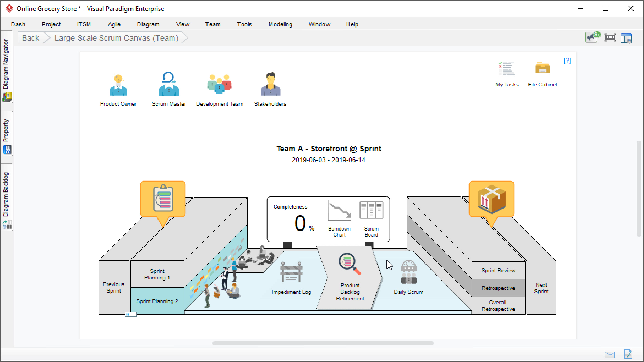Screen dimensions: 644x362
Task: Click the Development Team icon
Action: pos(219,81)
